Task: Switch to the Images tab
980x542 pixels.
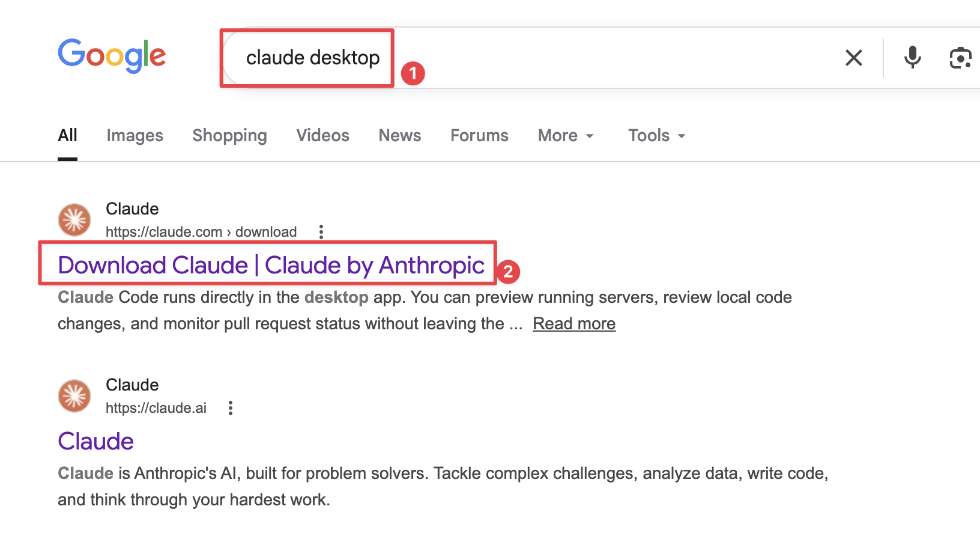Action: pos(135,135)
